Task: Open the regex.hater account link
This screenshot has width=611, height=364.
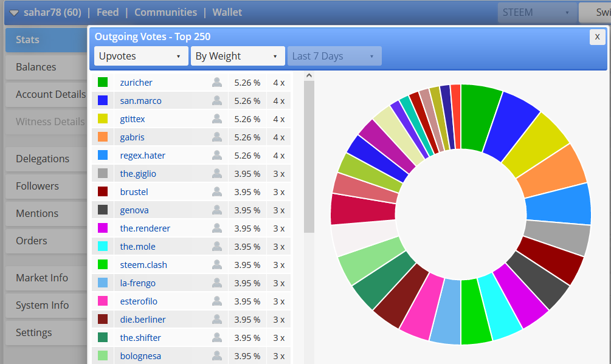Action: tap(143, 156)
